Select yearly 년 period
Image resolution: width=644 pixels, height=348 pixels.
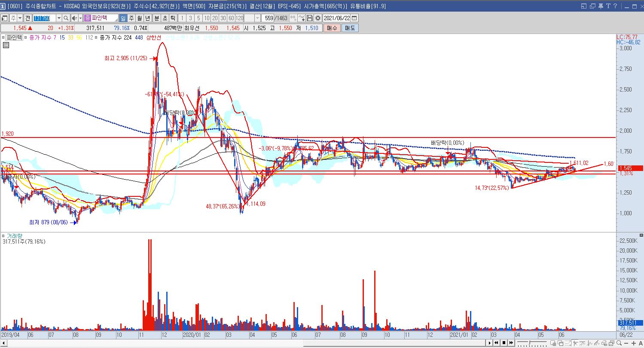click(x=148, y=18)
